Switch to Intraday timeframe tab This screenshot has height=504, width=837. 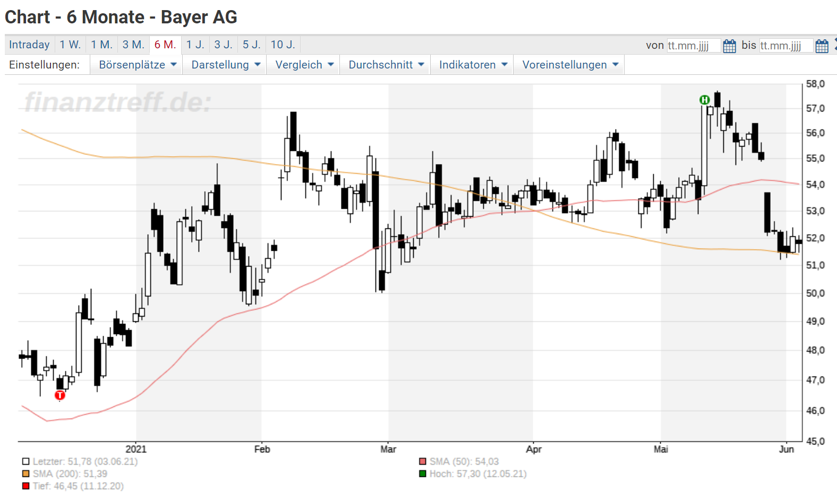click(29, 45)
